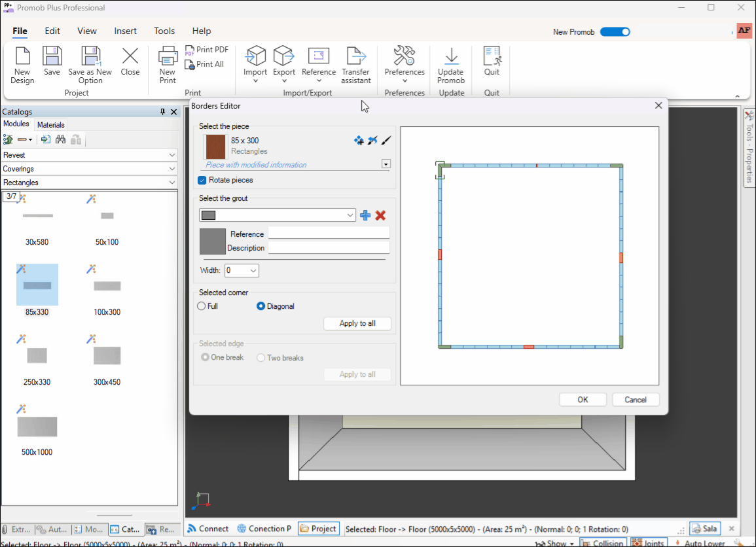756x547 pixels.
Task: Click the Reference input field
Action: click(x=329, y=233)
